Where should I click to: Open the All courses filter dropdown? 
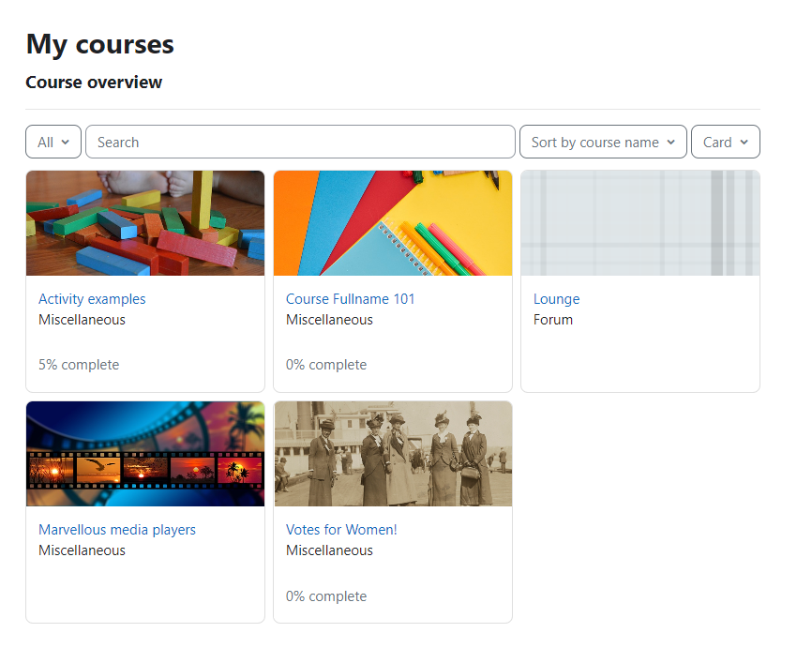coord(53,142)
